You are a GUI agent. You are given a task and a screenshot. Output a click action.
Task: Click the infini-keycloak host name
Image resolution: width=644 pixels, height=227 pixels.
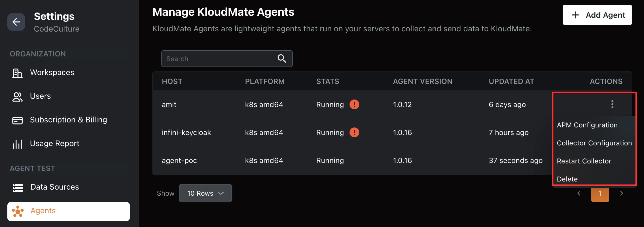pyautogui.click(x=186, y=132)
